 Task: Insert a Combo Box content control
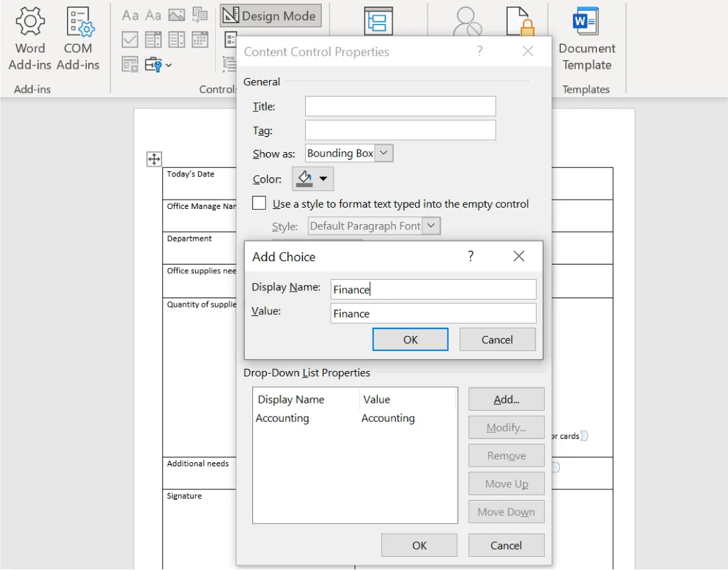(x=154, y=39)
